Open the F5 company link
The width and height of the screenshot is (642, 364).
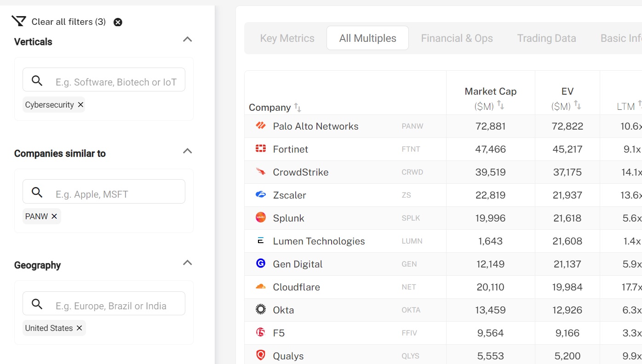(279, 333)
